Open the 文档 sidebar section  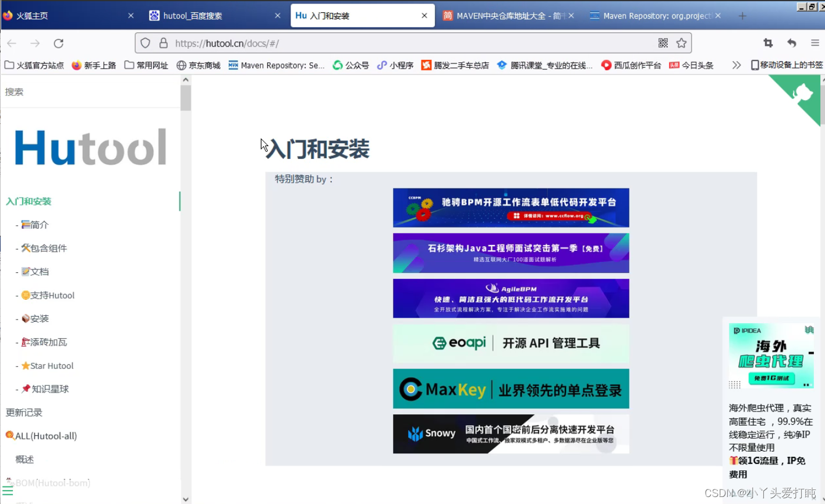(x=35, y=272)
